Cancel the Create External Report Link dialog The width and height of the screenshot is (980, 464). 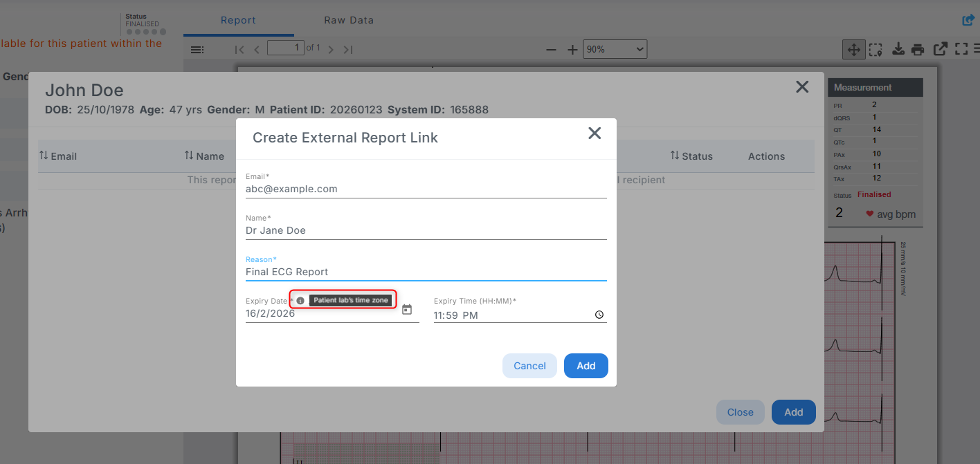tap(529, 365)
